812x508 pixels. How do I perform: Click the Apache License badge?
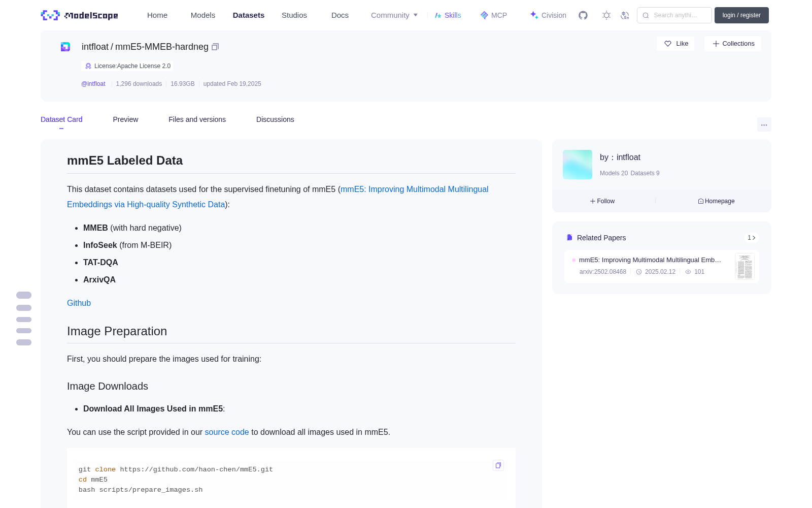(127, 66)
